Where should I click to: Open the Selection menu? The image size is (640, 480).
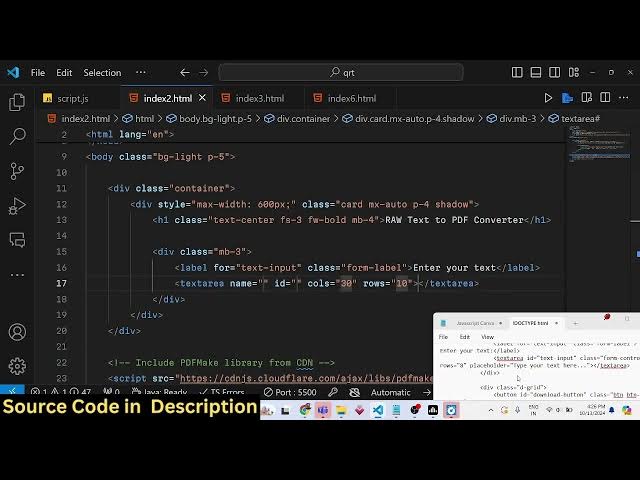click(x=102, y=72)
